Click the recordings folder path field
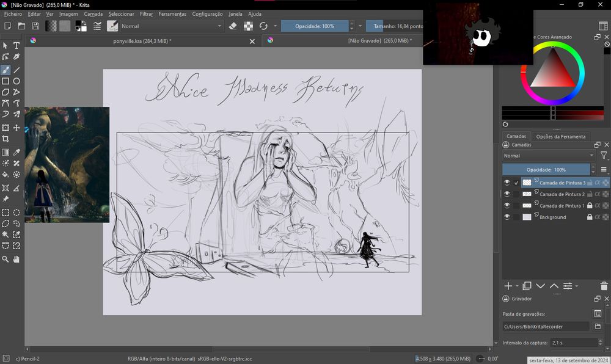The image size is (611, 364). click(546, 327)
